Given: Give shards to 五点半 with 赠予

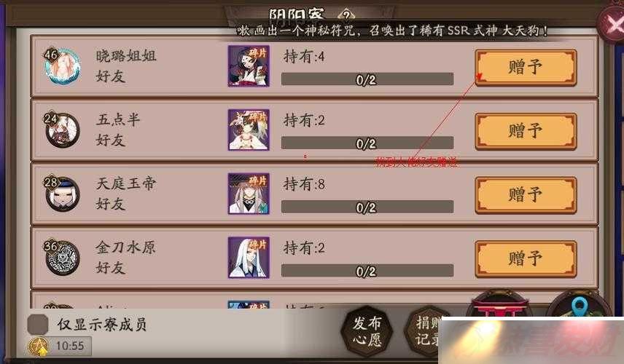Looking at the screenshot, I should coord(526,132).
